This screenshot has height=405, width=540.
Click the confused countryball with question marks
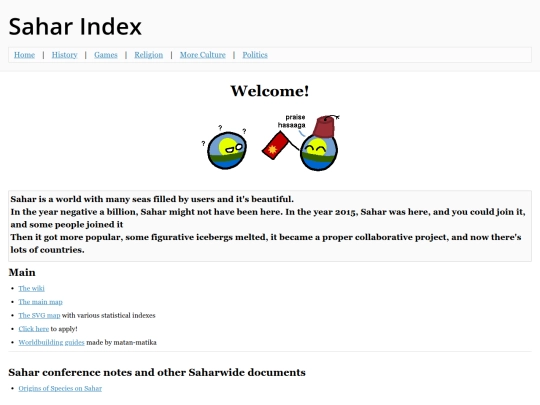point(227,150)
